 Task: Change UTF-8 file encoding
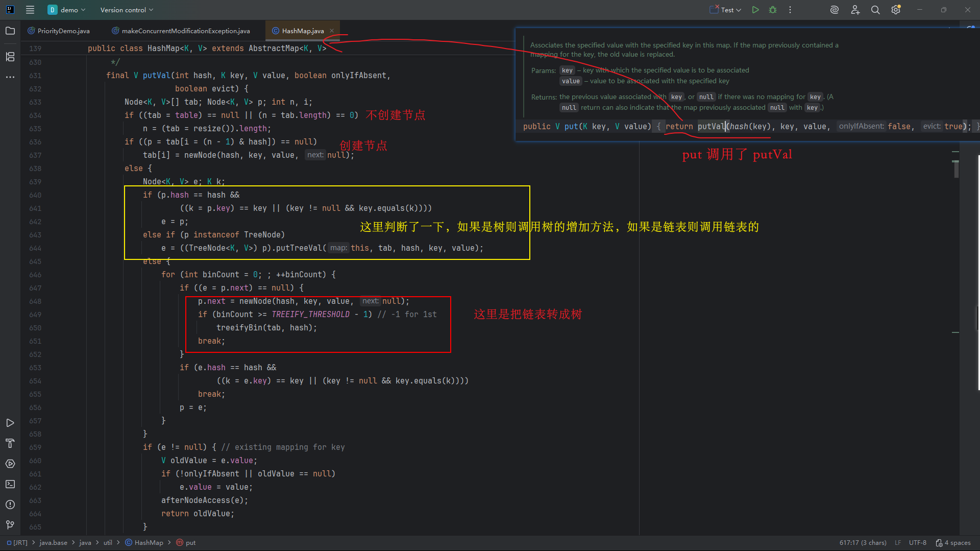pyautogui.click(x=917, y=543)
